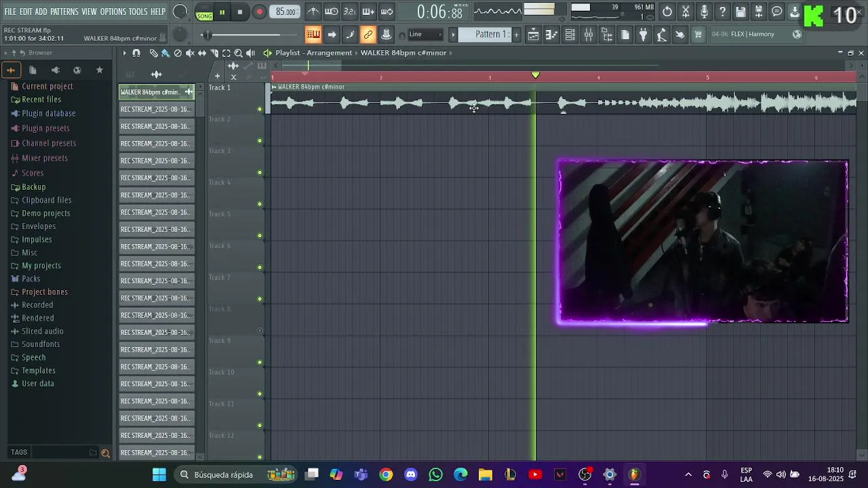Click the red record button
868x488 pixels.
259,12
